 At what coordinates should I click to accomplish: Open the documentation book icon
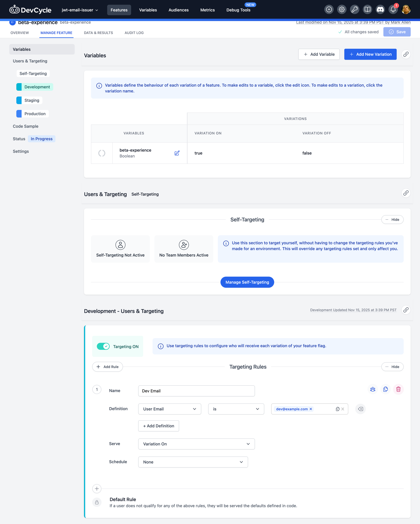(x=367, y=9)
